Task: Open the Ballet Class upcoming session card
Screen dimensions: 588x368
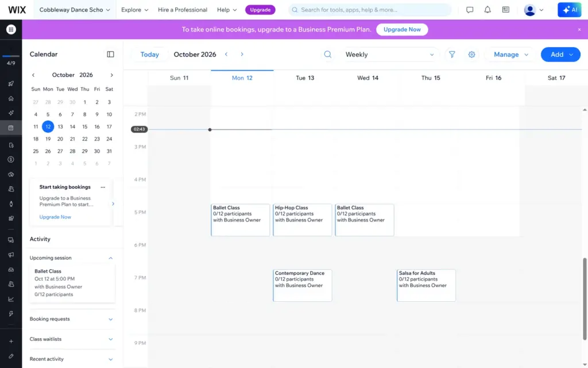Action: [x=72, y=283]
